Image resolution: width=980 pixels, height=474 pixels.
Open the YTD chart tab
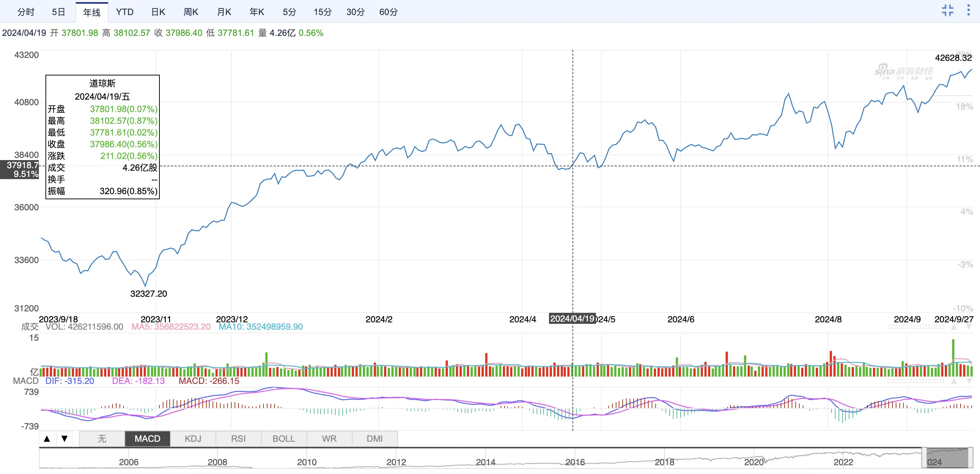tap(125, 12)
